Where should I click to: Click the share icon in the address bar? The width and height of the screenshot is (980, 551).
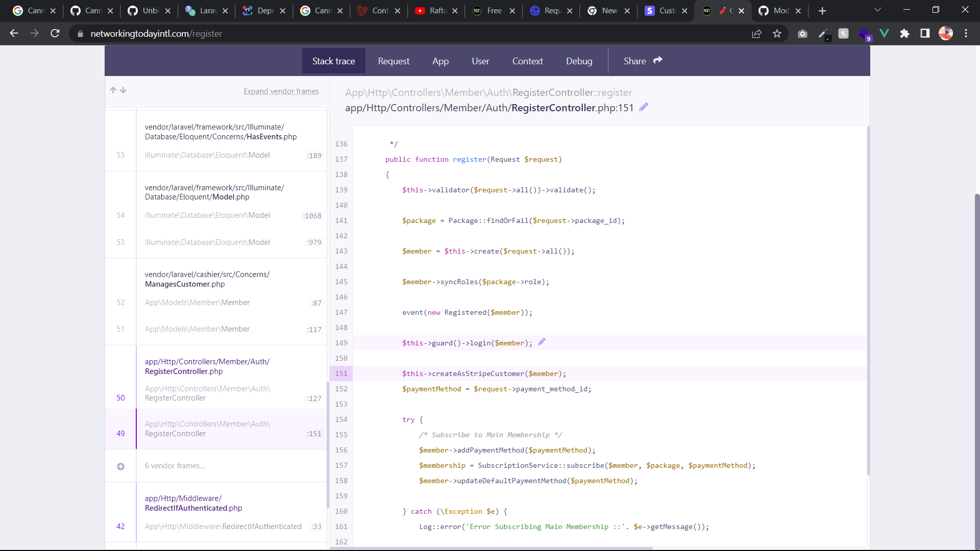(x=757, y=33)
